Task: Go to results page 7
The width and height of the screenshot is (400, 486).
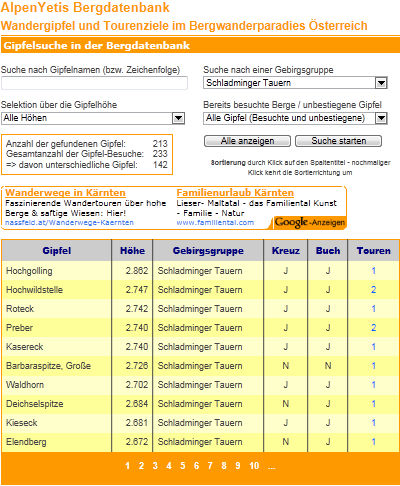Action: pos(210,466)
